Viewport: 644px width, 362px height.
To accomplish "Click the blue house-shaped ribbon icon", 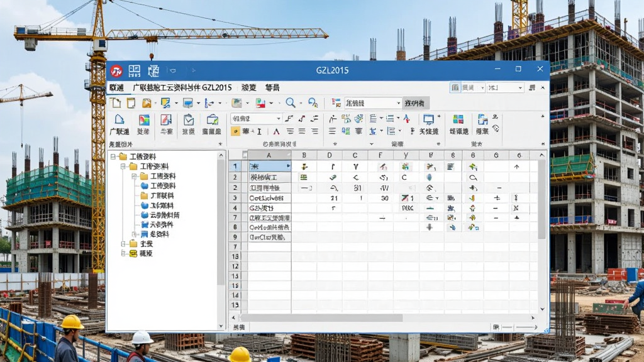I will 119,120.
